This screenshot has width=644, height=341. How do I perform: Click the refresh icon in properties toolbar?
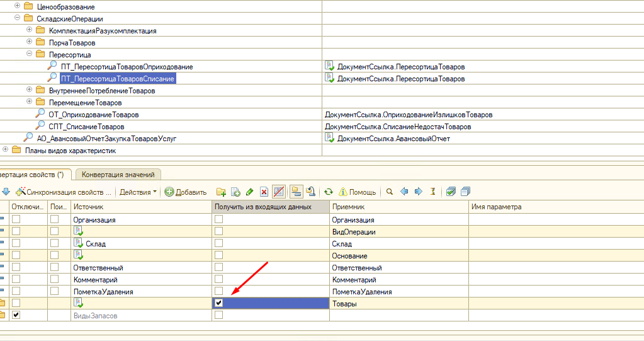329,192
